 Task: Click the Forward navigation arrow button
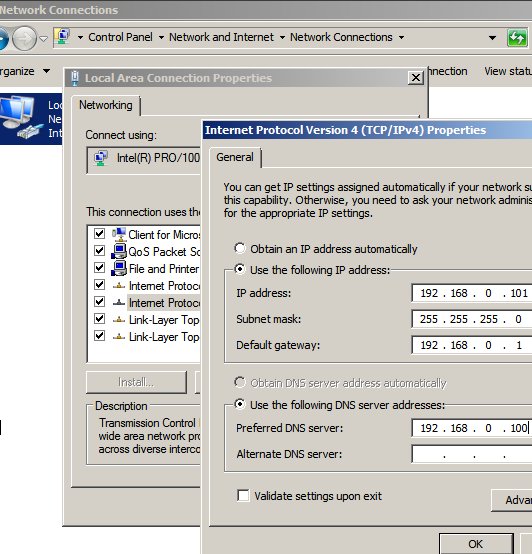24,38
